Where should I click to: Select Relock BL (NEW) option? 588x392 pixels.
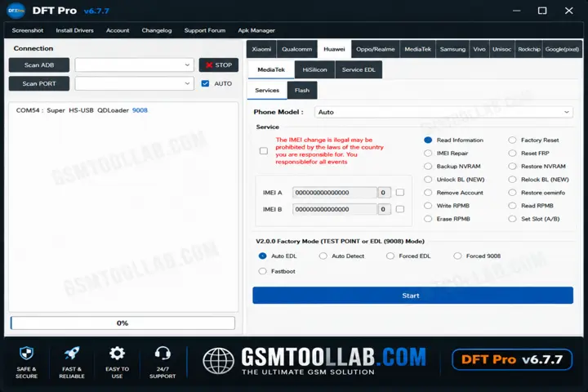[512, 180]
